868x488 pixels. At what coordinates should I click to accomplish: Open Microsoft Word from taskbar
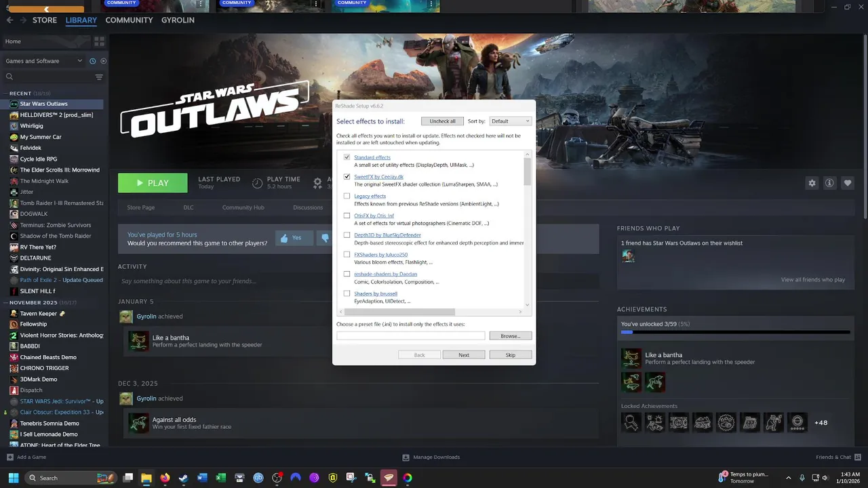(202, 478)
